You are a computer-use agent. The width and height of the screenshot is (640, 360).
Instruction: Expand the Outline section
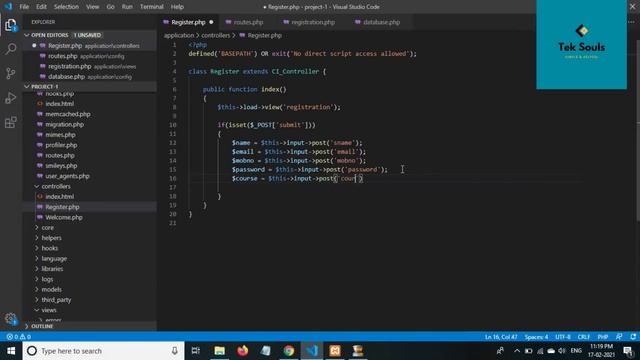point(90,326)
